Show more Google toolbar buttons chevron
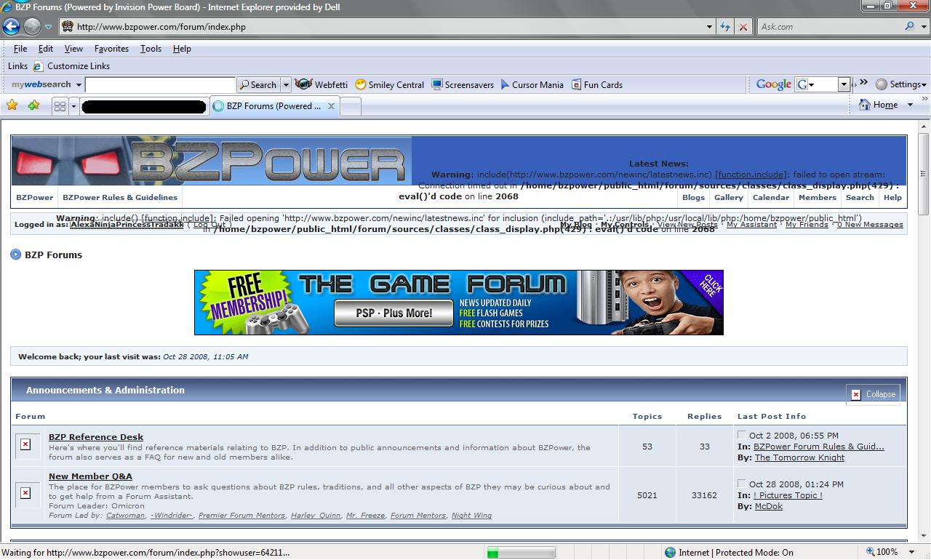This screenshot has width=931, height=560. click(x=863, y=83)
